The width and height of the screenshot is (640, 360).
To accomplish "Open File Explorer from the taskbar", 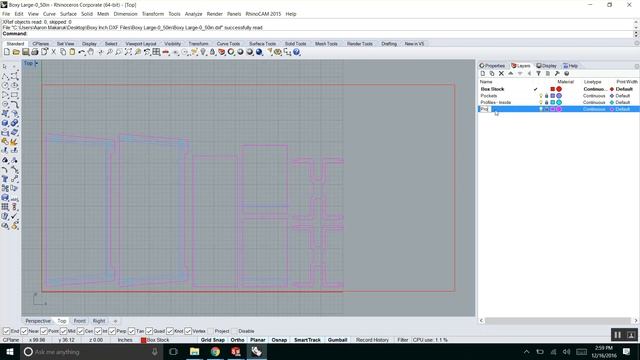I will point(195,351).
